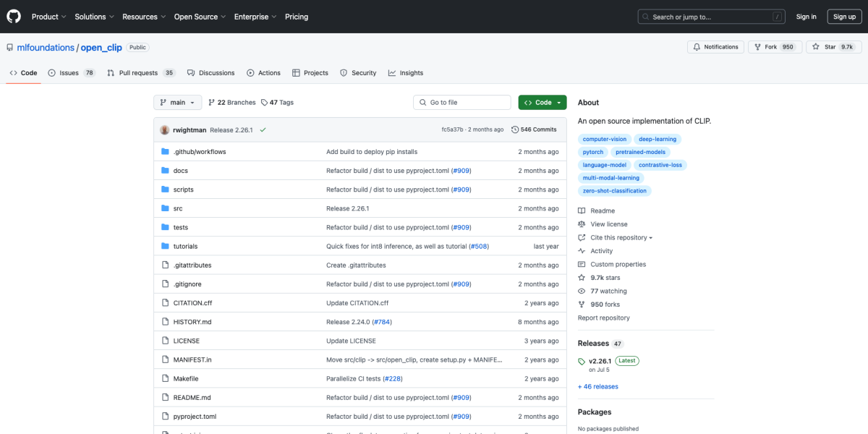
Task: Expand the Product menu in header
Action: 48,17
